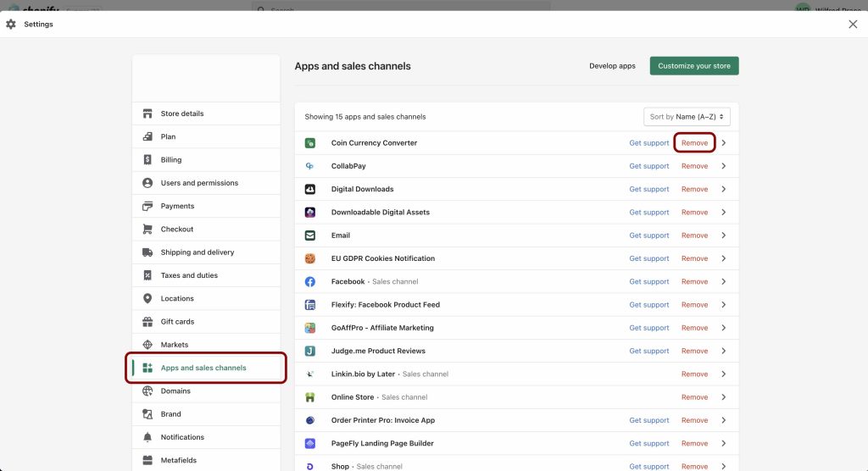Click the Judge.me Product Reviews icon
The image size is (868, 471).
310,351
